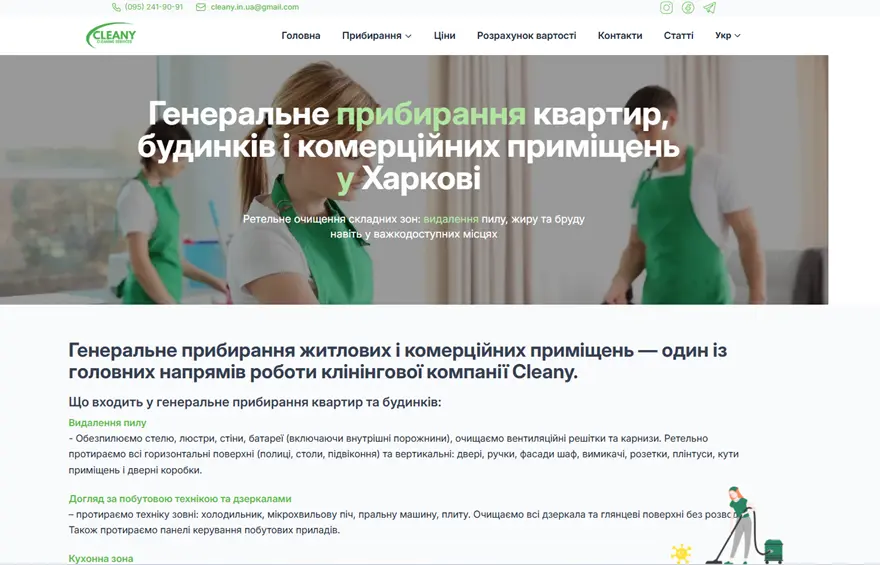The width and height of the screenshot is (880, 565).
Task: Open the middle messenger icon in header
Action: [x=688, y=8]
